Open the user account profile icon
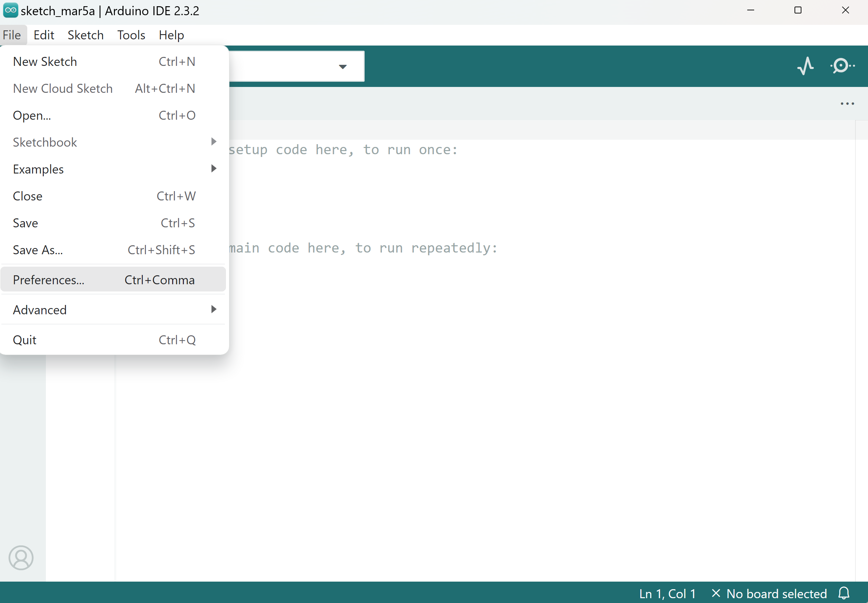The image size is (868, 603). 21,558
